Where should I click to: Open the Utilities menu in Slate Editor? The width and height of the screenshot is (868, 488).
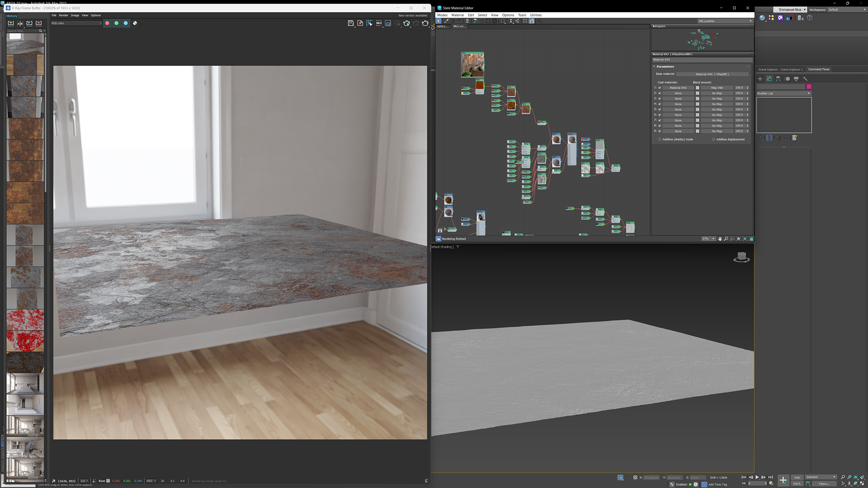[x=536, y=15]
